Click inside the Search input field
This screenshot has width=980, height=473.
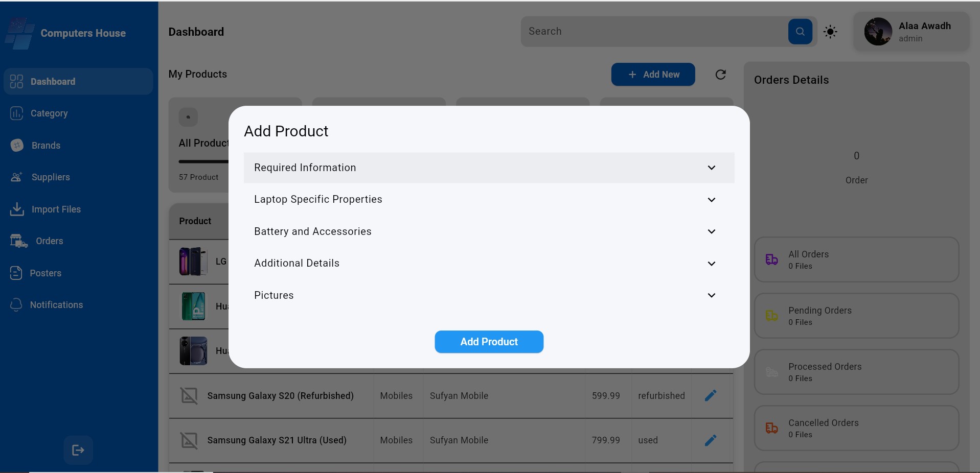click(x=654, y=32)
